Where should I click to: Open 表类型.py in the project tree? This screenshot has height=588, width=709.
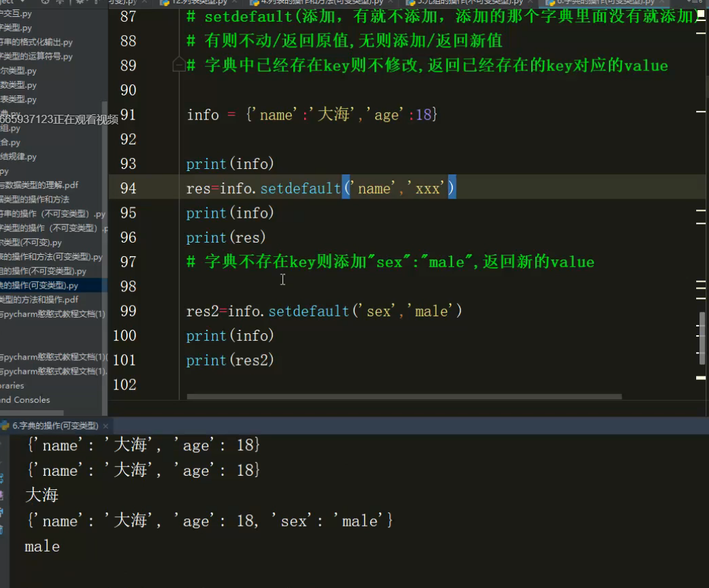point(18,99)
